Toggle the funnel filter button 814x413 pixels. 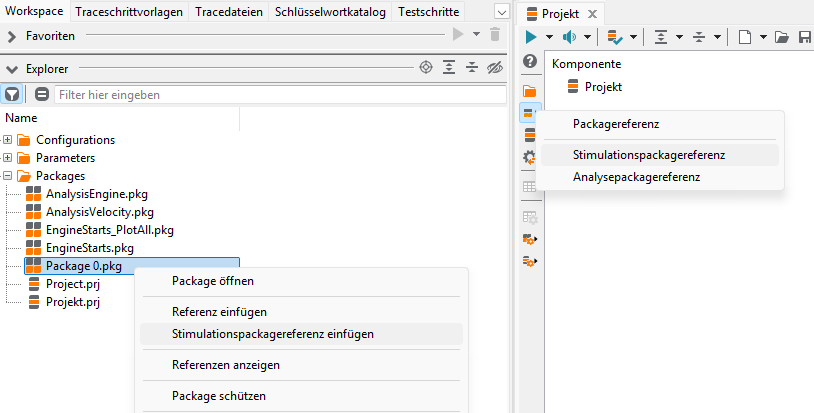click(x=11, y=94)
